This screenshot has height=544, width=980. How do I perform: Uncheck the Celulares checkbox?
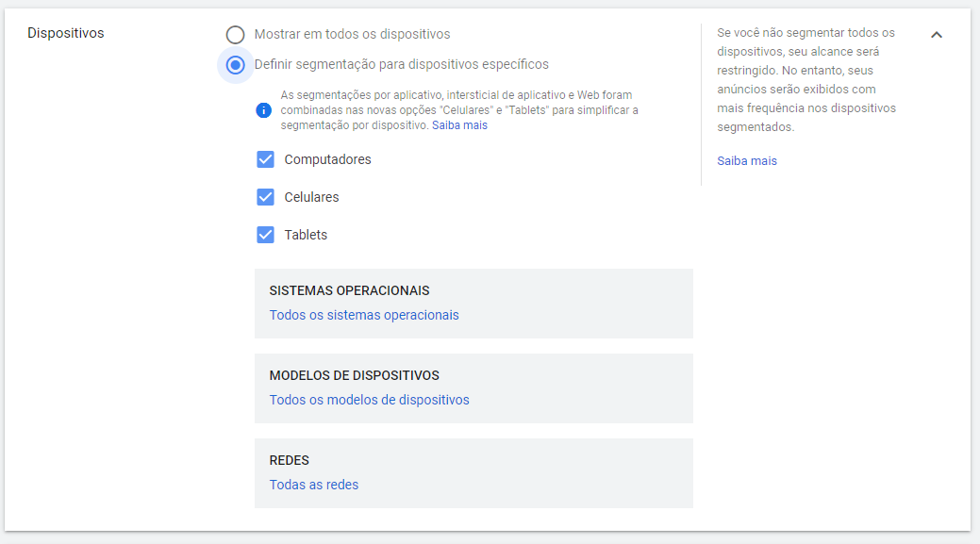pyautogui.click(x=266, y=197)
